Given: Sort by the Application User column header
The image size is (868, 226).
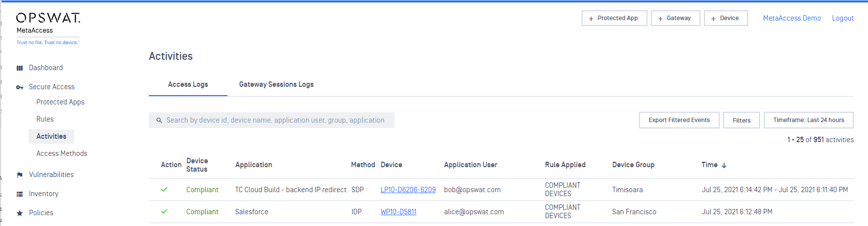Looking at the screenshot, I should point(471,165).
